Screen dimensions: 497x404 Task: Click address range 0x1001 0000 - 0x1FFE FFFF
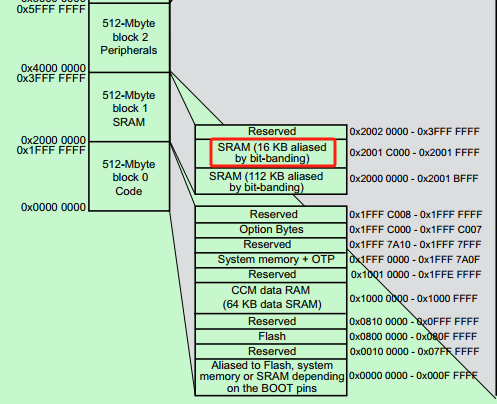416,275
